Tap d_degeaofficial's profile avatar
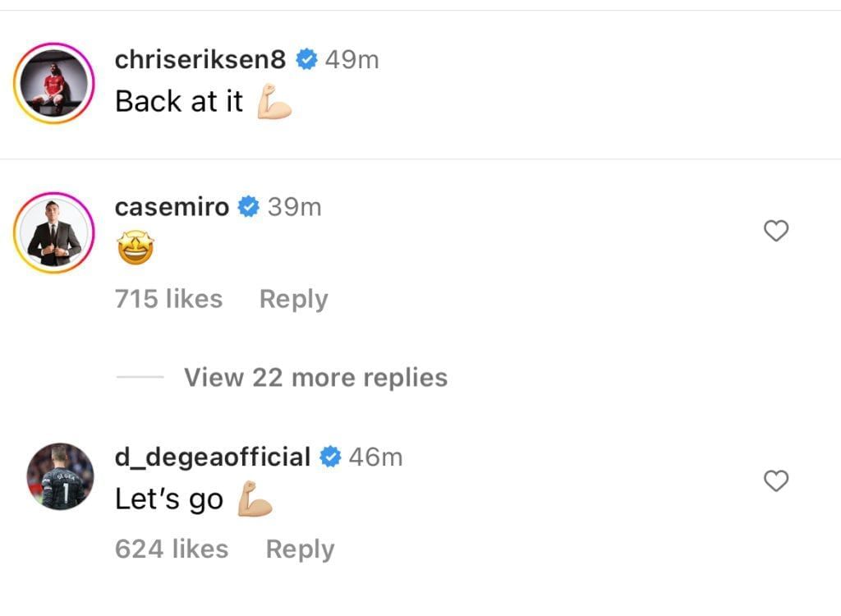 coord(60,476)
